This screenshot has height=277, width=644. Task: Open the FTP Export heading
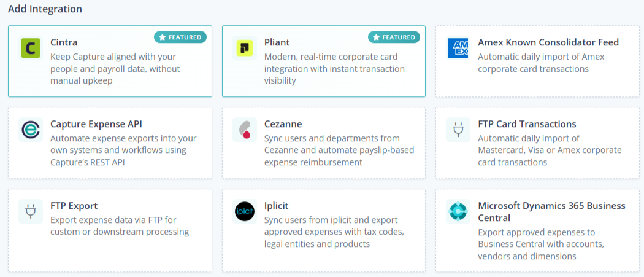(74, 205)
